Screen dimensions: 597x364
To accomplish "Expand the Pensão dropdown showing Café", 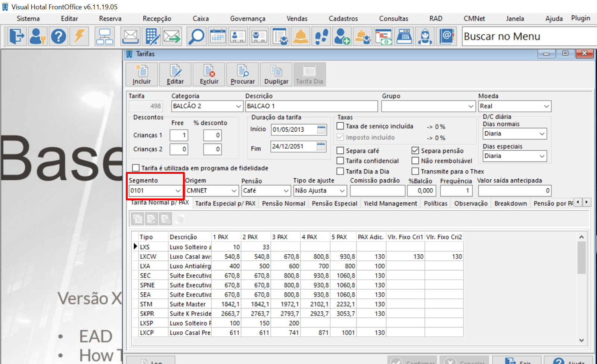I will tap(286, 191).
